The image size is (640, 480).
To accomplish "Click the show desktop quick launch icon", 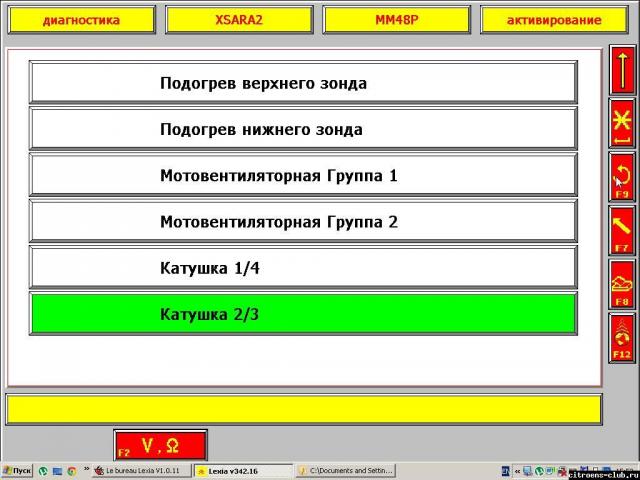I will point(58,471).
